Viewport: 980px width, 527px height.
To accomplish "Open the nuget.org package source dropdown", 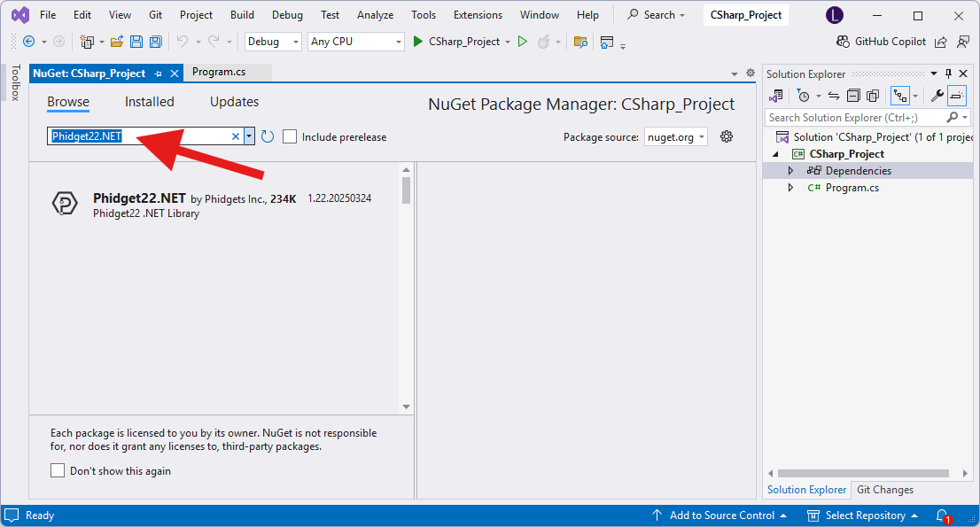I will tap(675, 136).
